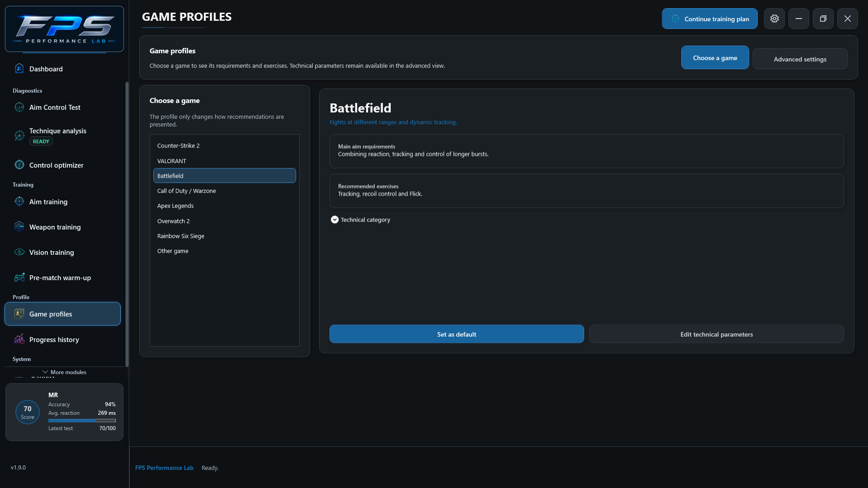Select Overwatch 2 from the game list
This screenshot has width=868, height=488.
pyautogui.click(x=224, y=221)
